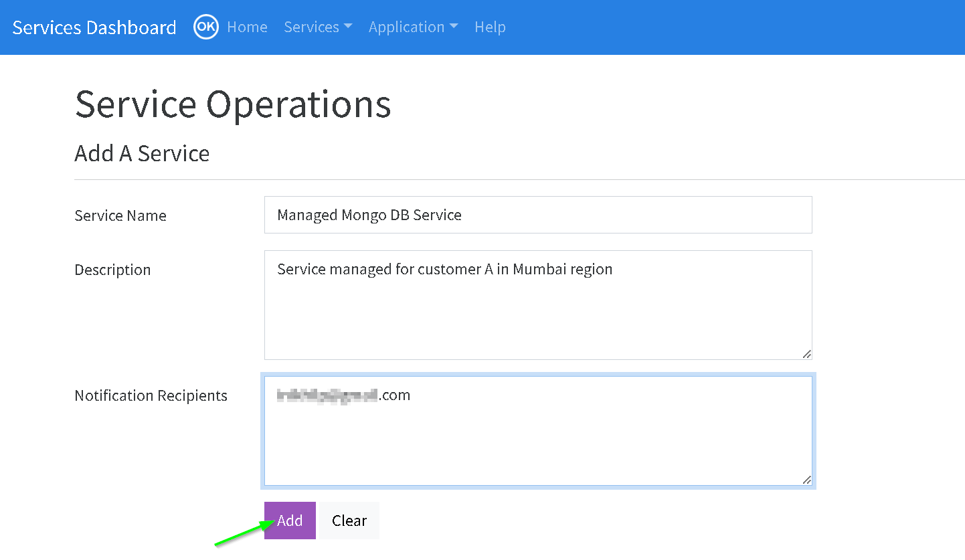Click the Service Name label

point(120,215)
